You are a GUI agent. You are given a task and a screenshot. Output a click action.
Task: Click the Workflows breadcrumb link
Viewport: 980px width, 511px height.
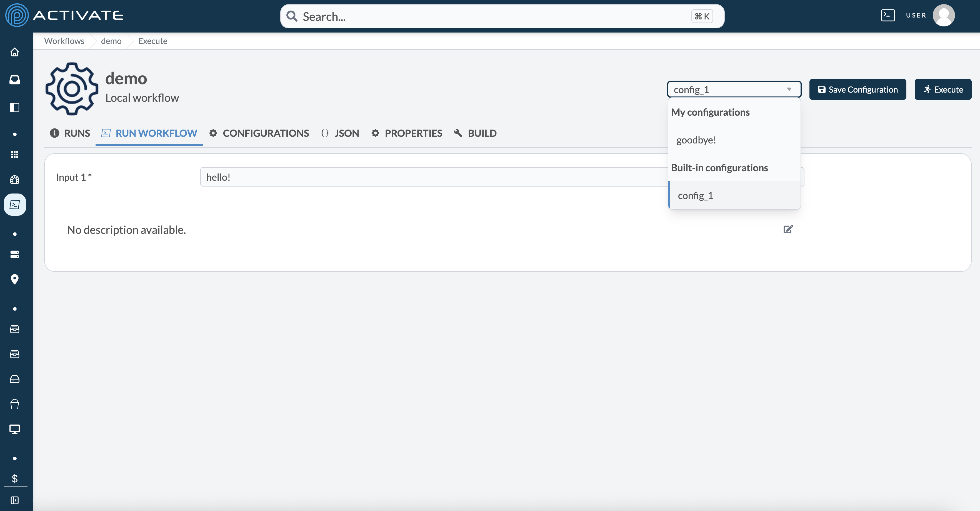64,41
